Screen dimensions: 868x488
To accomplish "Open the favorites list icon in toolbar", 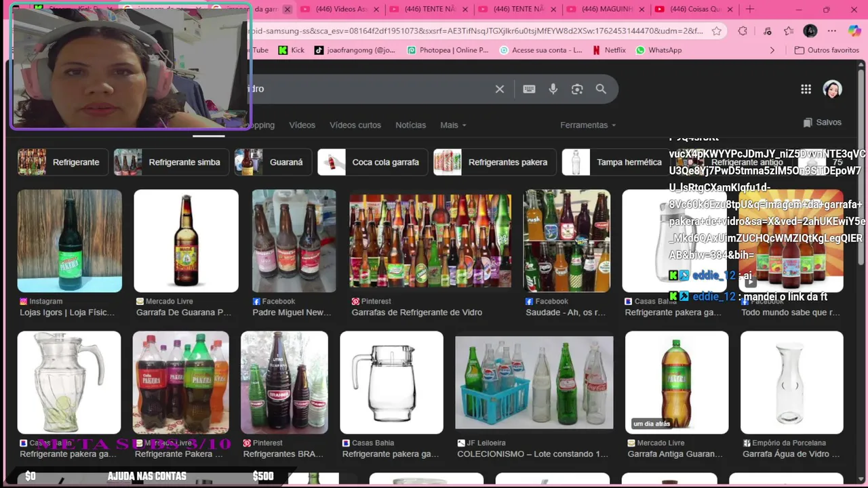I will point(789,30).
